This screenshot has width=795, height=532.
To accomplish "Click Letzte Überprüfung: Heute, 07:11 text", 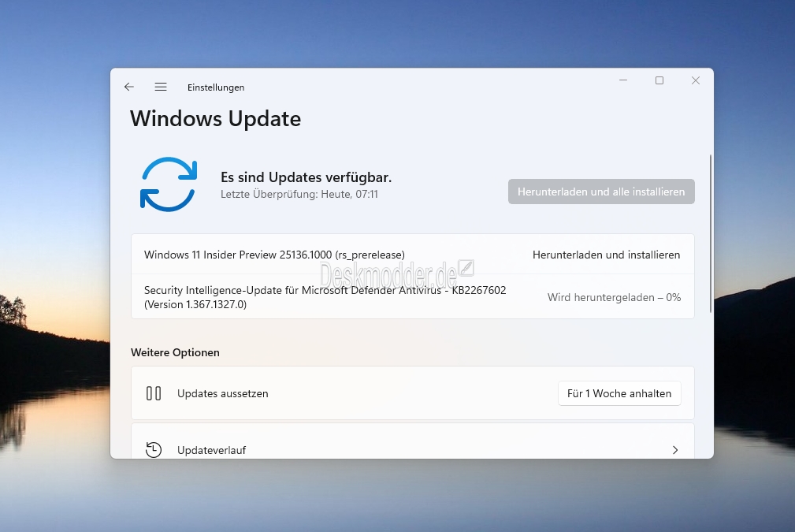I will click(x=299, y=194).
